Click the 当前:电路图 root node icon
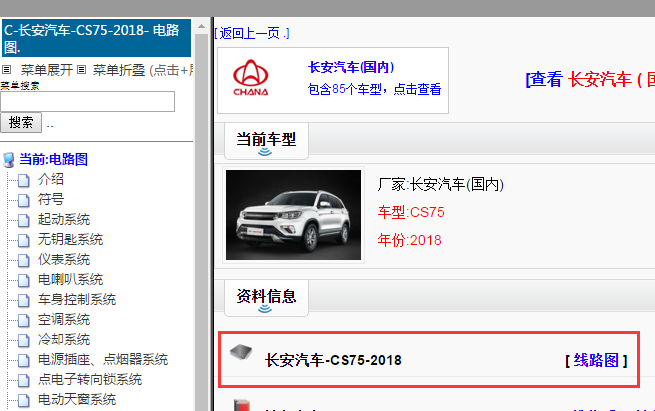The height and width of the screenshot is (411, 655). pos(8,160)
